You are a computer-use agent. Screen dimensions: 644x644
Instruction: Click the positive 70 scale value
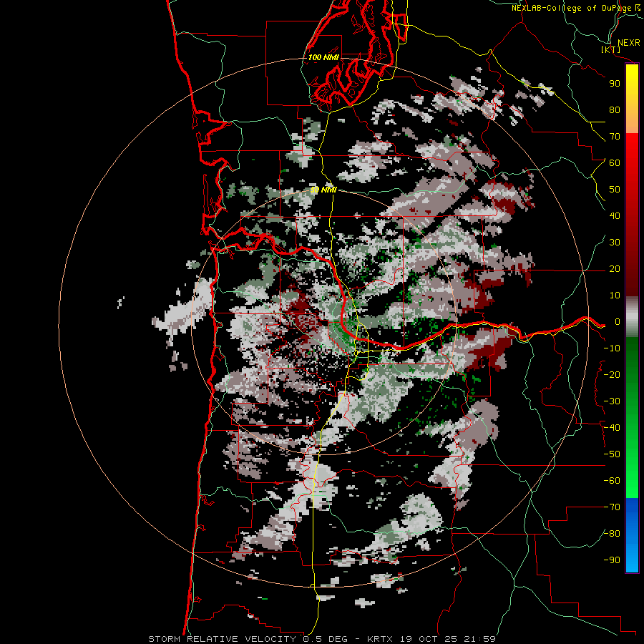[x=615, y=137]
